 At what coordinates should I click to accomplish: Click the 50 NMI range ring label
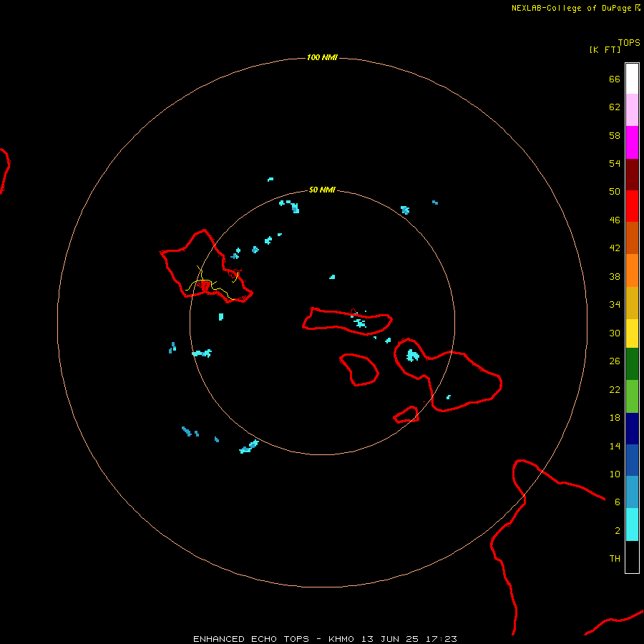(x=322, y=190)
